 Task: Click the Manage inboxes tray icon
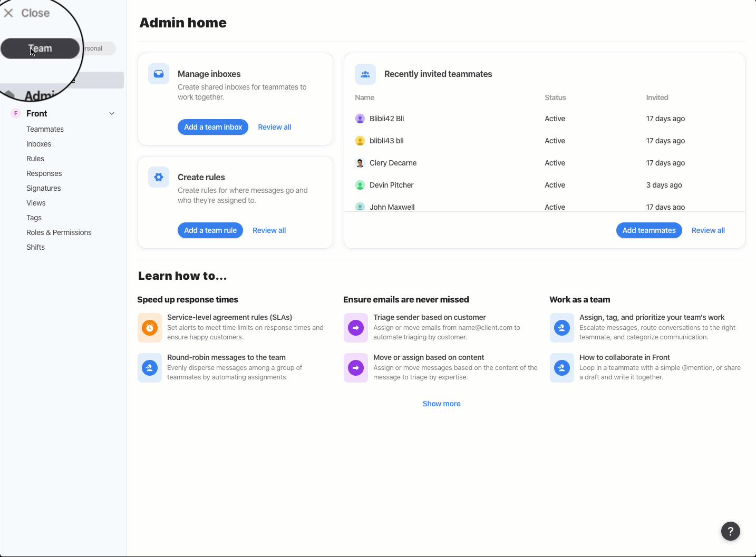(x=159, y=74)
